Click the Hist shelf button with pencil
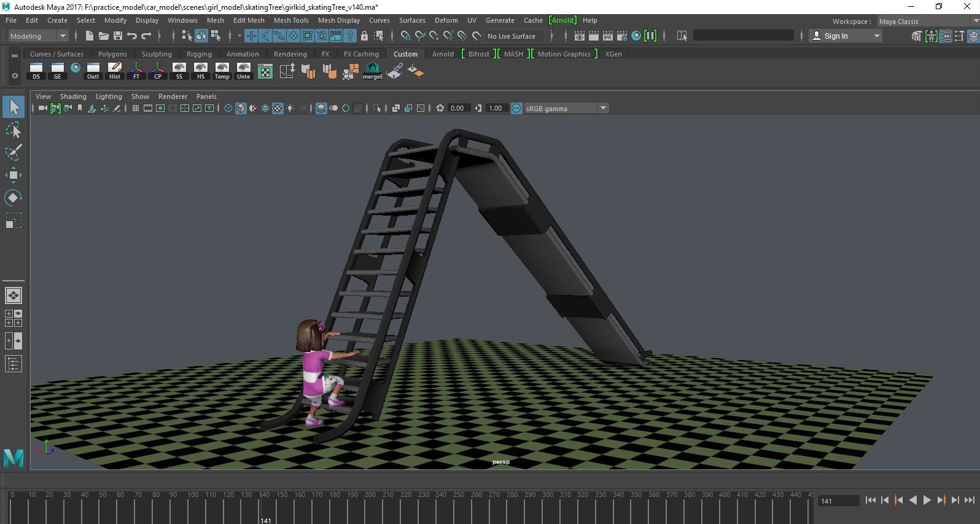980x524 pixels. 115,71
